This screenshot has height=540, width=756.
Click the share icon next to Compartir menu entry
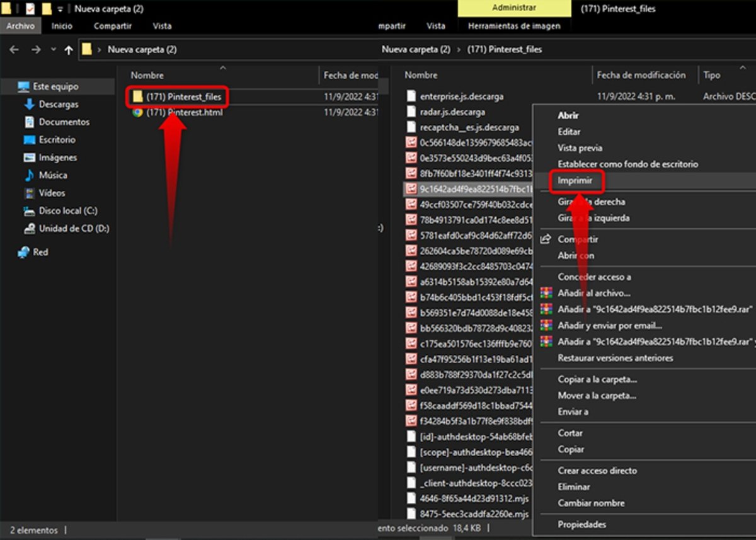click(546, 239)
